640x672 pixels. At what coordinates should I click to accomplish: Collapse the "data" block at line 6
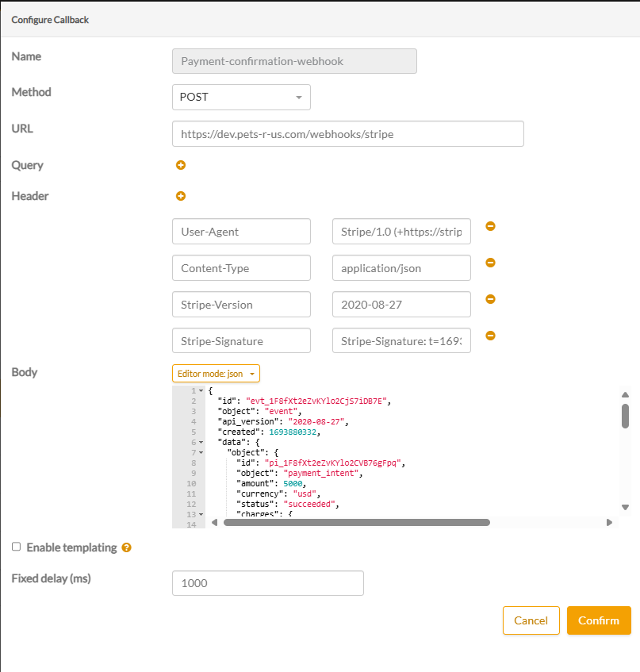pyautogui.click(x=201, y=442)
